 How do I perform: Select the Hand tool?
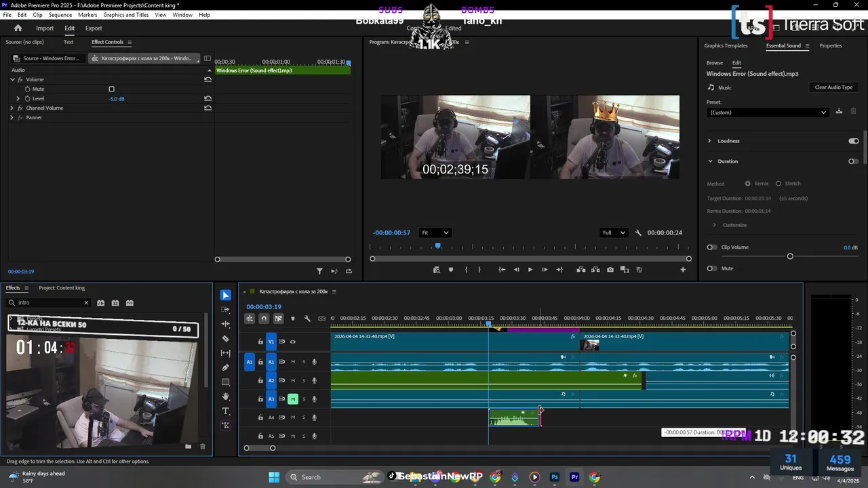226,396
